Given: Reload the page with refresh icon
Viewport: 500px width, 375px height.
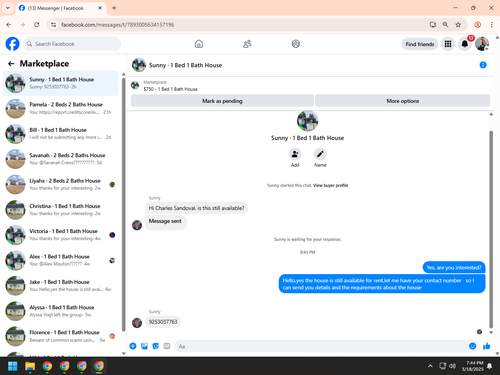Looking at the screenshot, I should pos(37,25).
